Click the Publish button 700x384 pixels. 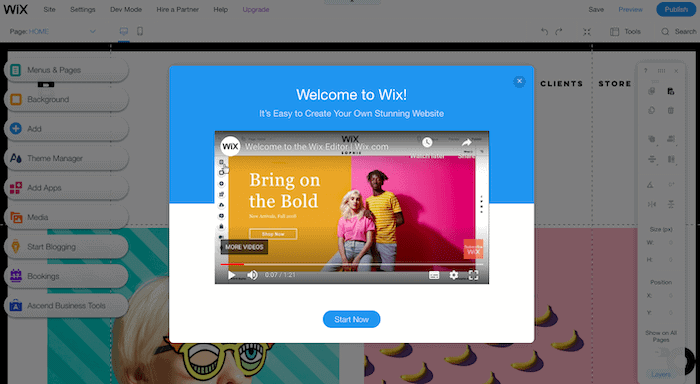[x=676, y=9]
